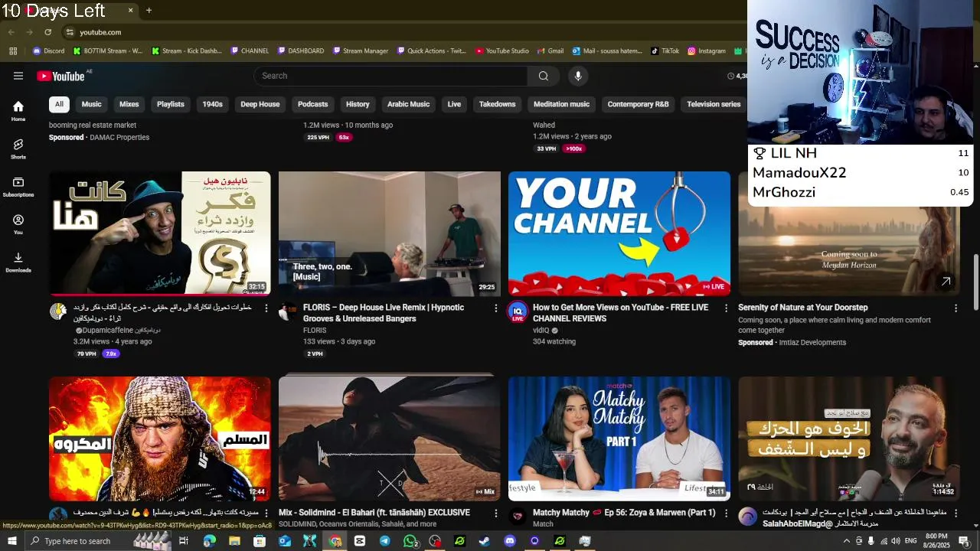Open options menu for SalahAboElMagd video
The width and height of the screenshot is (980, 551).
tap(955, 513)
